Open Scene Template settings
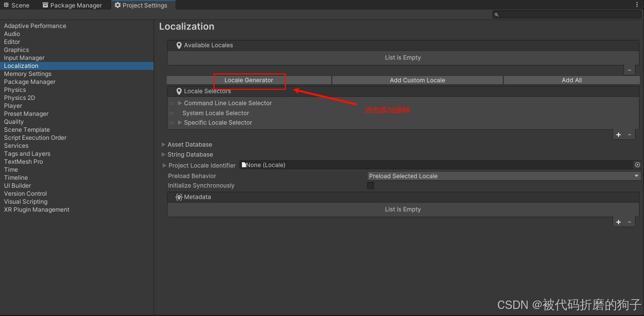 point(27,130)
